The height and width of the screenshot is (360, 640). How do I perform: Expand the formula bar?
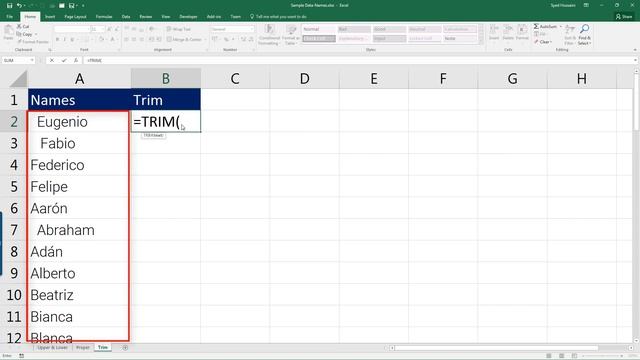(x=636, y=60)
